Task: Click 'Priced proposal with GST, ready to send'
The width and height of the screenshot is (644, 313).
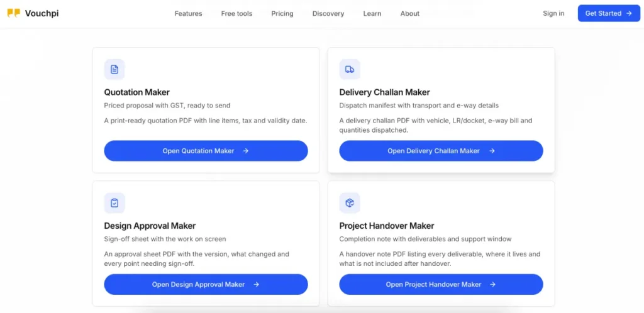Action: [x=167, y=106]
